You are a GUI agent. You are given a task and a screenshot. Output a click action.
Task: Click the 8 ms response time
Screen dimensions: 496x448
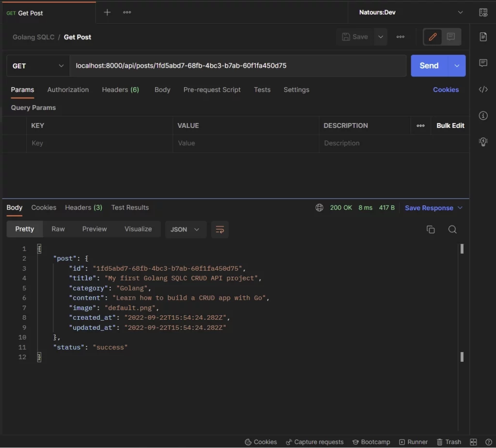pos(365,208)
